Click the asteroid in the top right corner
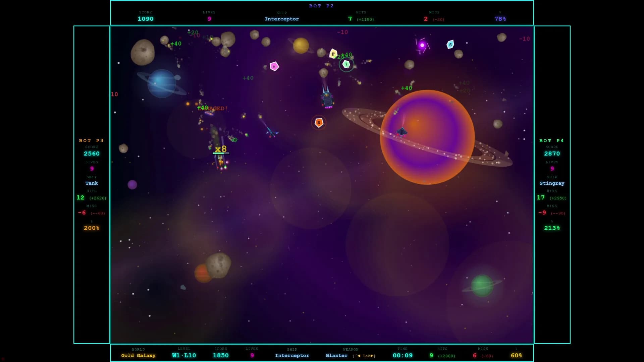This screenshot has width=644, height=362. click(501, 37)
